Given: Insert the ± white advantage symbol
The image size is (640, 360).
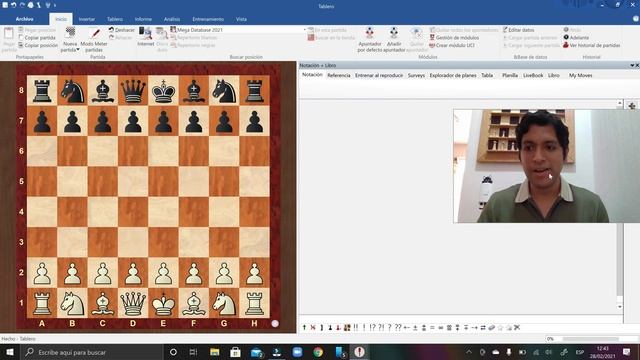Looking at the screenshot, I should coord(415,327).
